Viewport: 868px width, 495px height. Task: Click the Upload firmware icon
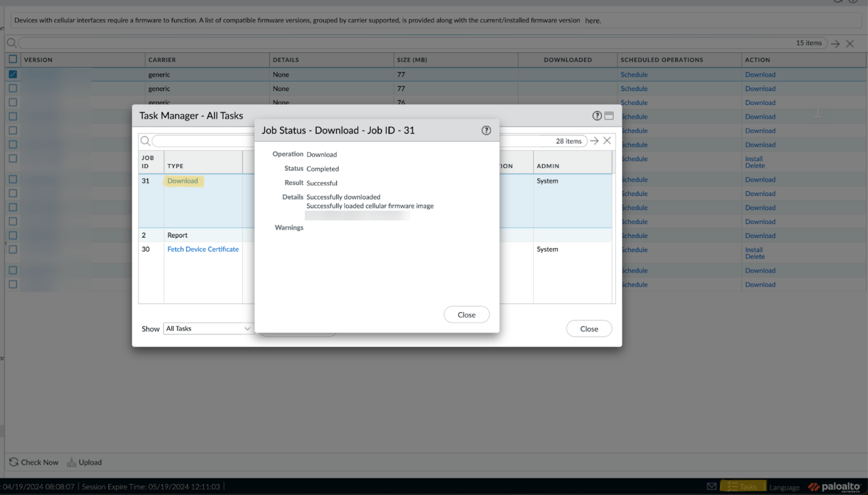click(x=71, y=462)
